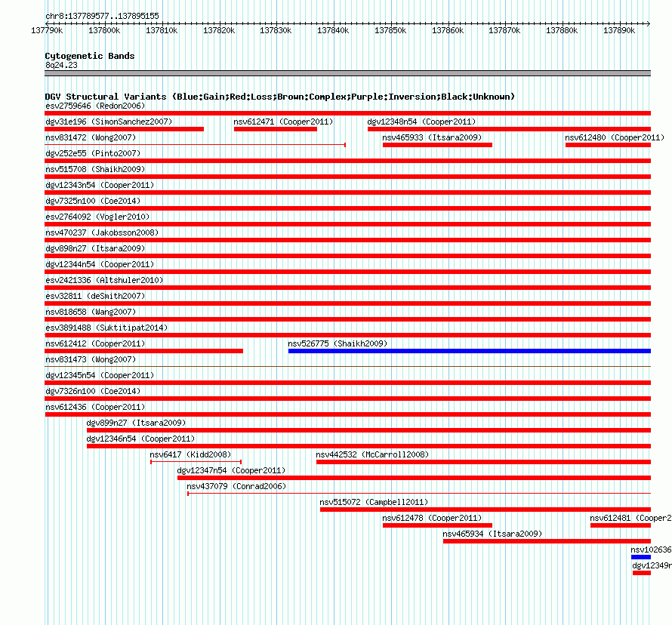
Task: Open the nsv465934 (Itsara2009) variant
Action: [492, 534]
